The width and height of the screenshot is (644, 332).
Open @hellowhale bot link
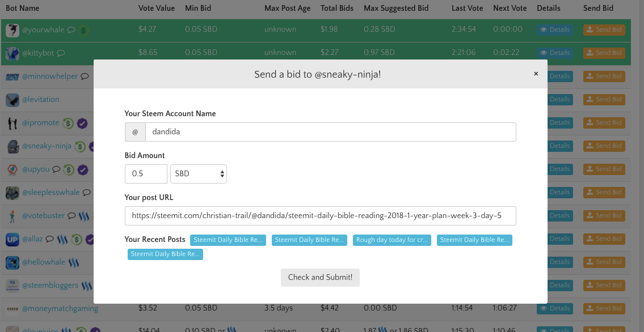[44, 262]
